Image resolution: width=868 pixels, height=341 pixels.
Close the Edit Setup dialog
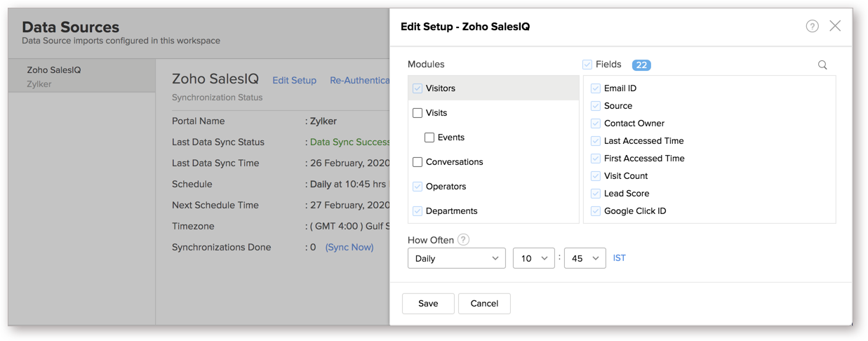click(x=835, y=26)
